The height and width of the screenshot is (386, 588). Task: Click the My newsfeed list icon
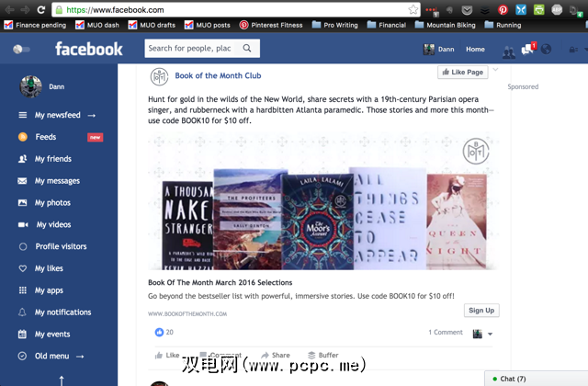click(x=22, y=115)
